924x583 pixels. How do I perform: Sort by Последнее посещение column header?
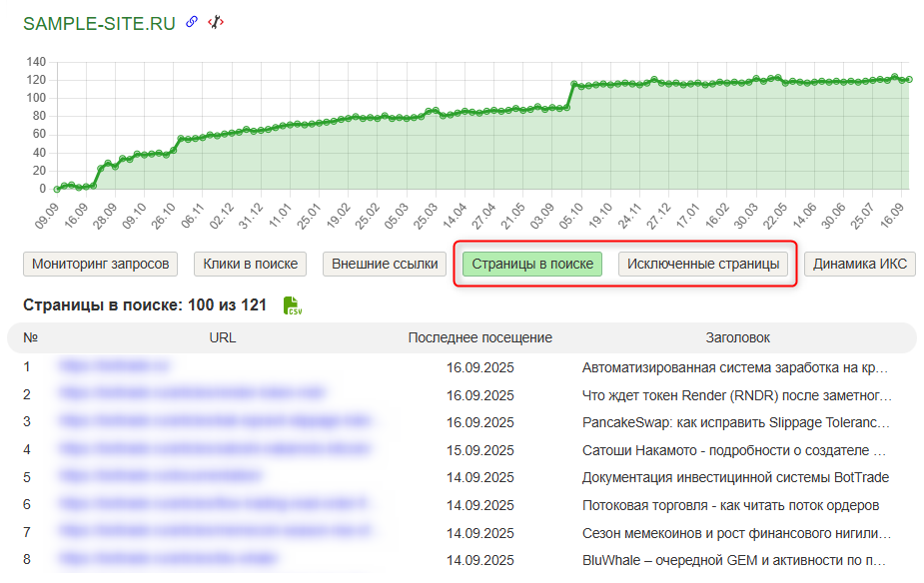(479, 337)
